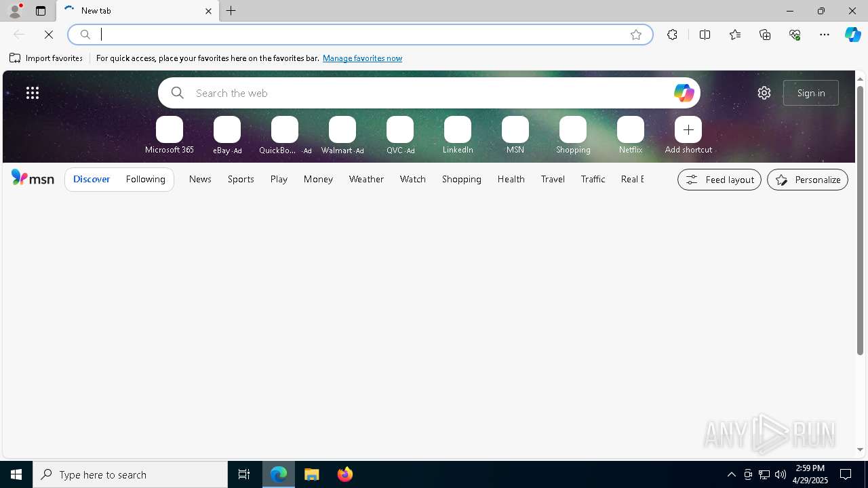This screenshot has height=488, width=868.
Task: Open the Play category
Action: [279, 179]
